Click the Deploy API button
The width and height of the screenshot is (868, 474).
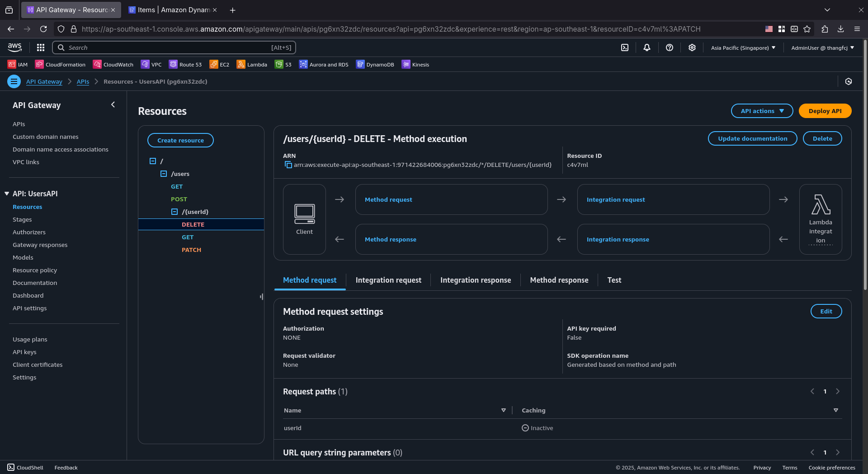[x=825, y=111]
